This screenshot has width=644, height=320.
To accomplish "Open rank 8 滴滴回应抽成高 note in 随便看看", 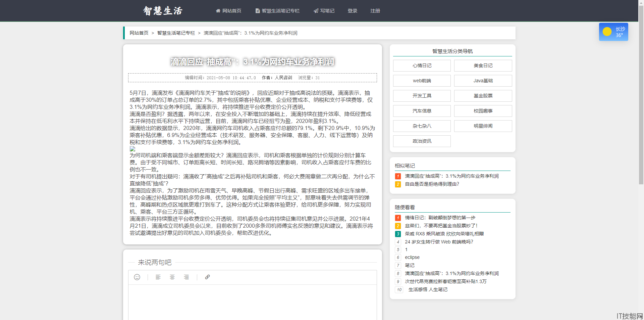I will pos(452,273).
